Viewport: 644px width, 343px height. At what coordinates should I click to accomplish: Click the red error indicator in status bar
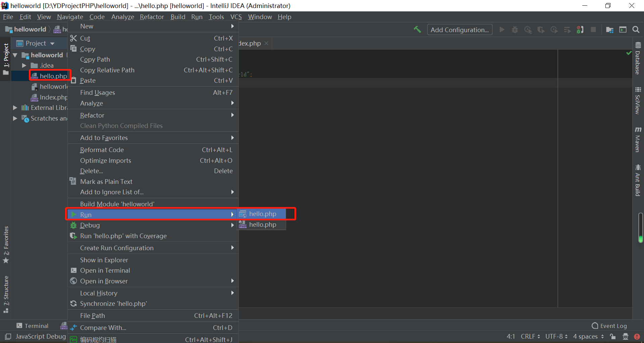[637, 336]
